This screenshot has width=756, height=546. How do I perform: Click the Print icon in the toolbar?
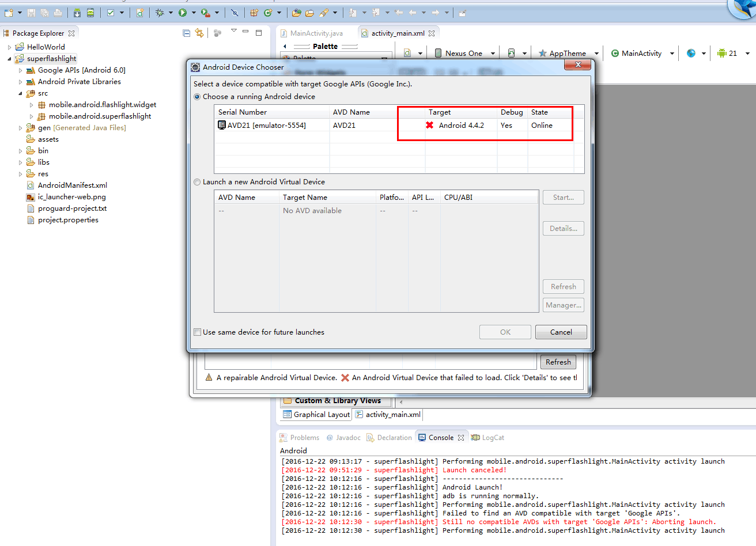(58, 12)
